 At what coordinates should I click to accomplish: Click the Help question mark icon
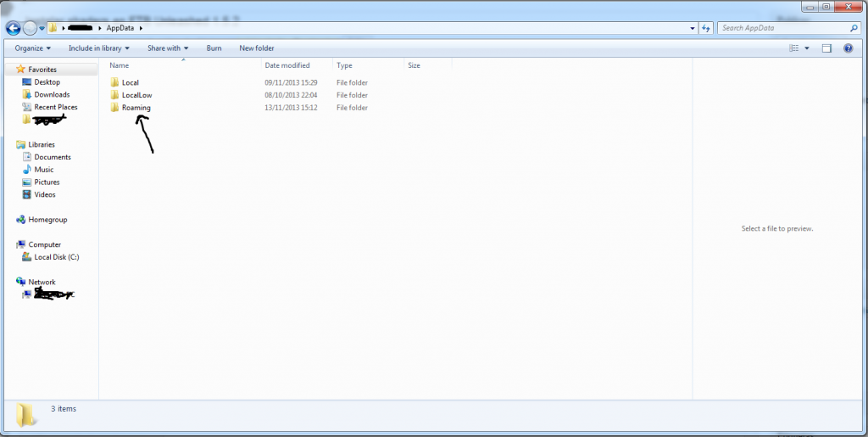click(848, 48)
